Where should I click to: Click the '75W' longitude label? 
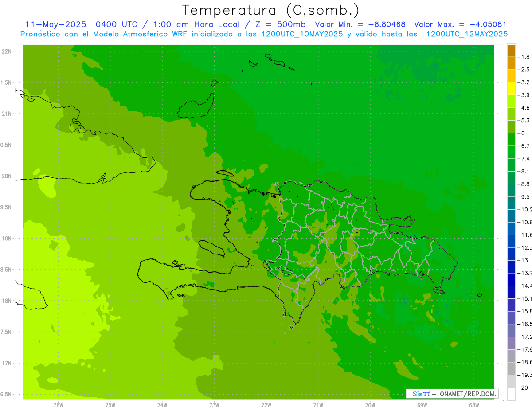(x=110, y=405)
